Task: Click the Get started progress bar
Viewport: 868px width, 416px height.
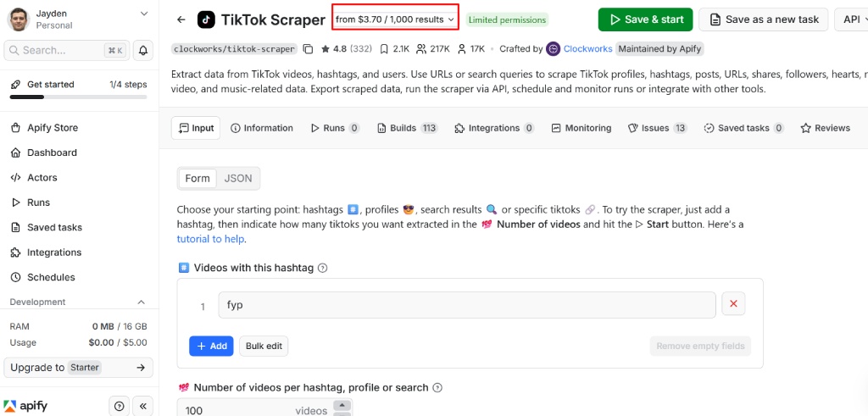Action: tap(79, 97)
